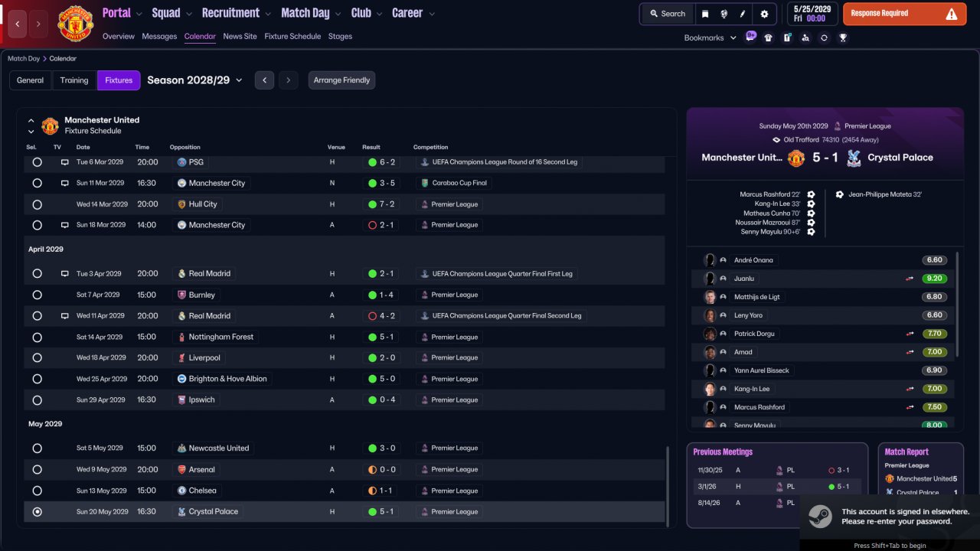Click the warning triangle on Response Required
This screenshot has width=980, height=551.
[x=952, y=14]
